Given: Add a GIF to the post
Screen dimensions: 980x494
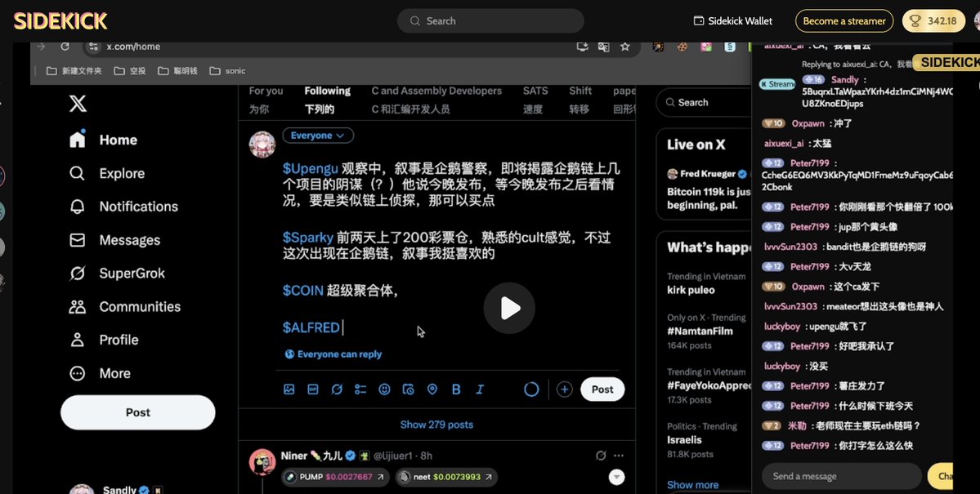Looking at the screenshot, I should (312, 389).
